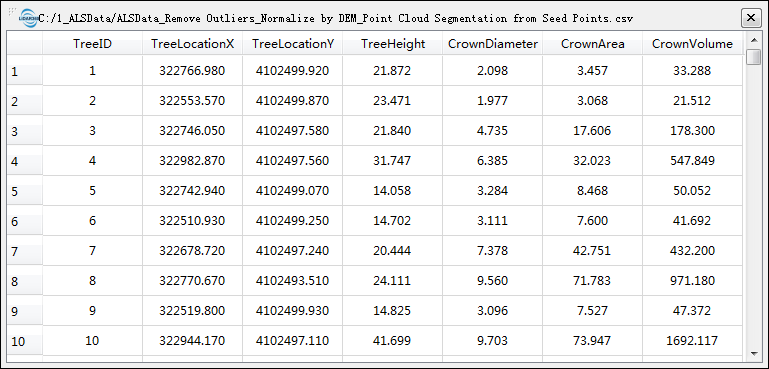The height and width of the screenshot is (369, 769).
Task: Select the TreeHeight column header
Action: point(393,44)
